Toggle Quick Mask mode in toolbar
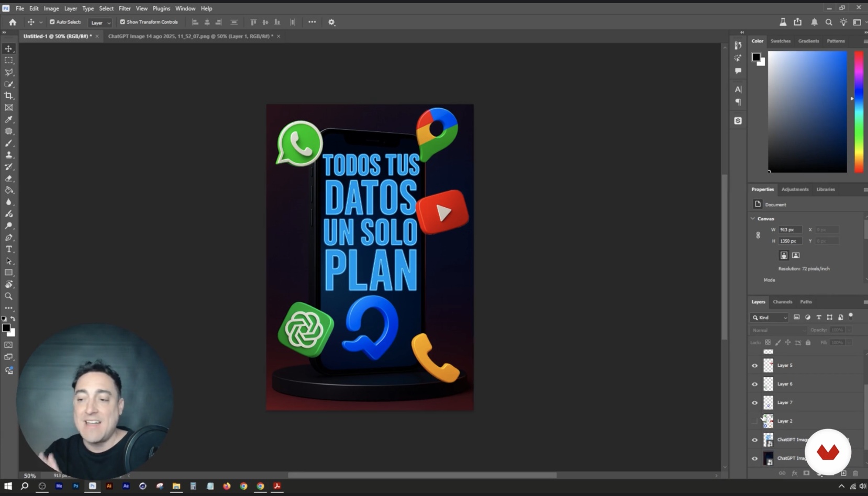The width and height of the screenshot is (868, 496). pyautogui.click(x=9, y=345)
